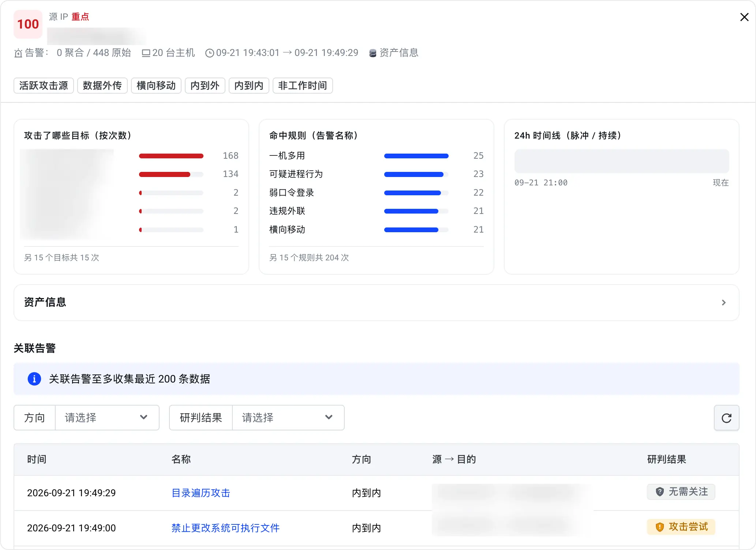Click the 时间 column header
This screenshot has height=550, width=756.
click(37, 459)
